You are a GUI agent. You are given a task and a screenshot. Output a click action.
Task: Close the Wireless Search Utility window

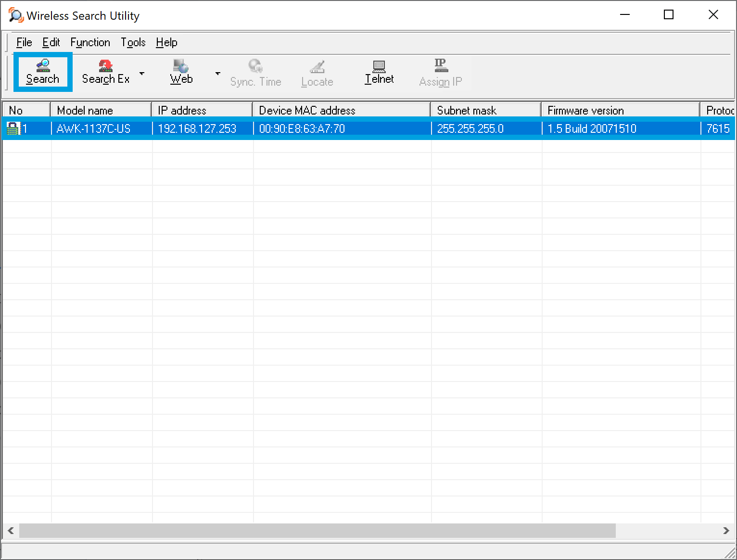713,15
